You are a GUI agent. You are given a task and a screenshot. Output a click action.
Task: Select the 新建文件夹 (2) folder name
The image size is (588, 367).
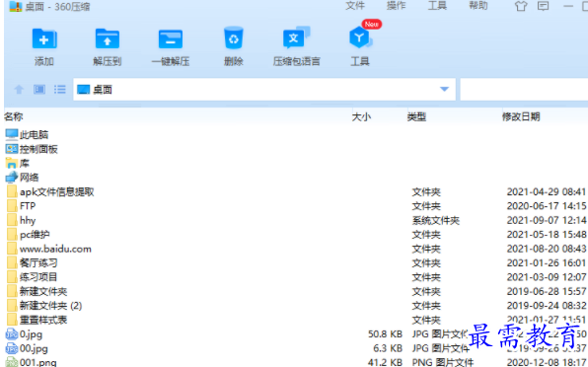click(x=50, y=306)
